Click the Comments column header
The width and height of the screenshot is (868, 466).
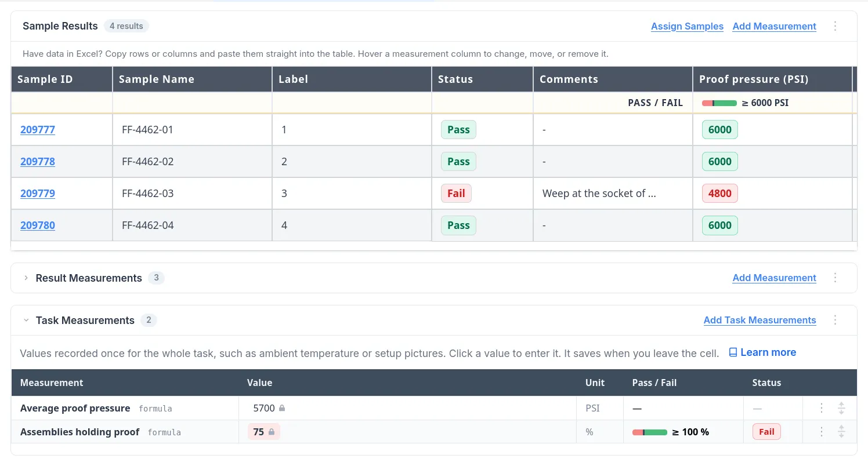tap(613, 79)
